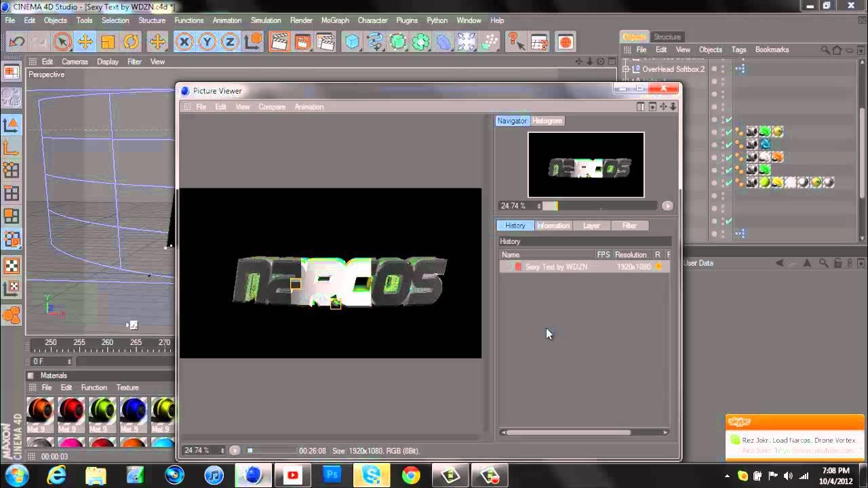Select the Scale tool

pos(108,42)
